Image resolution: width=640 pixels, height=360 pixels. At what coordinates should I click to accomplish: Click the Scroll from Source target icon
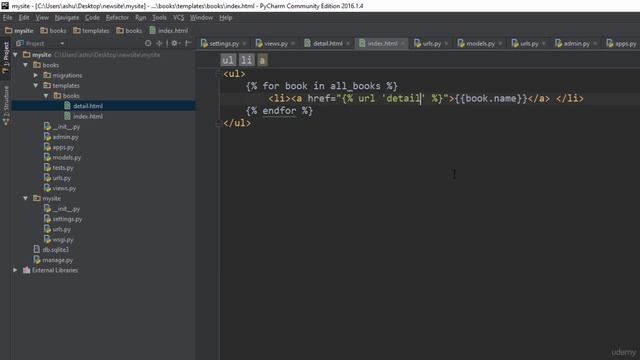(148, 43)
